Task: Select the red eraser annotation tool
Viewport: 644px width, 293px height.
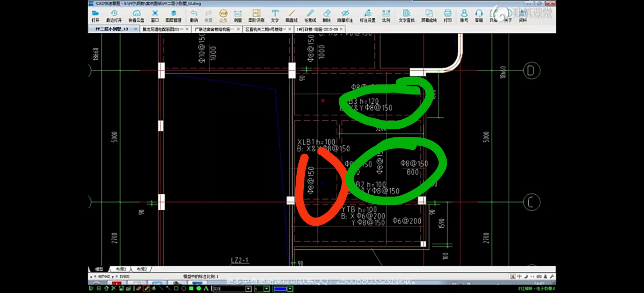Action: [138, 289]
